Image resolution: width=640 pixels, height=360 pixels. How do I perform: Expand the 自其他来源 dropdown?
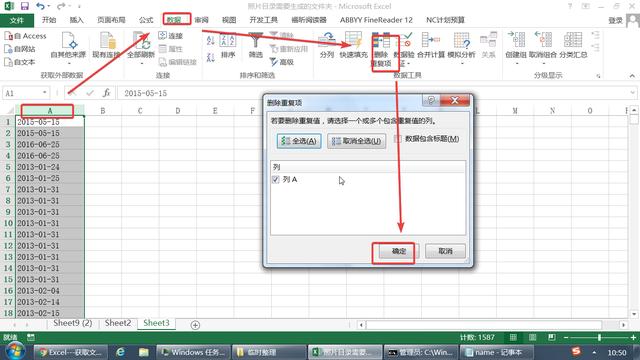[68, 63]
